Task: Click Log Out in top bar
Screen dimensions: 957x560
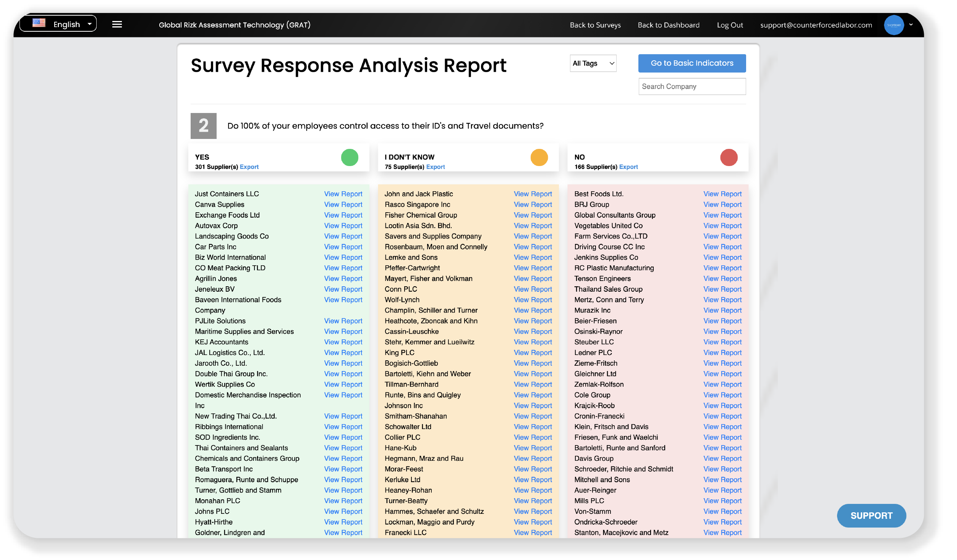Action: tap(729, 25)
